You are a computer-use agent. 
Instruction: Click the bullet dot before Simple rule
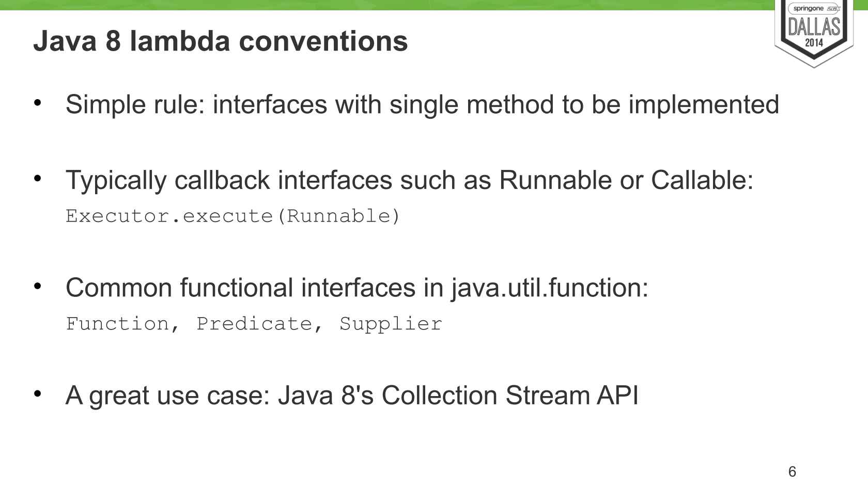click(37, 102)
